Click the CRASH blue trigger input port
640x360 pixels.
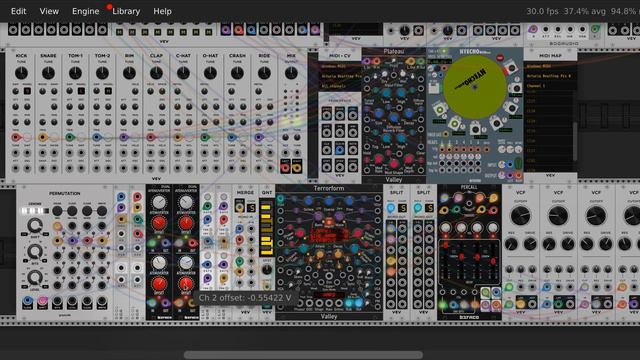coord(231,138)
